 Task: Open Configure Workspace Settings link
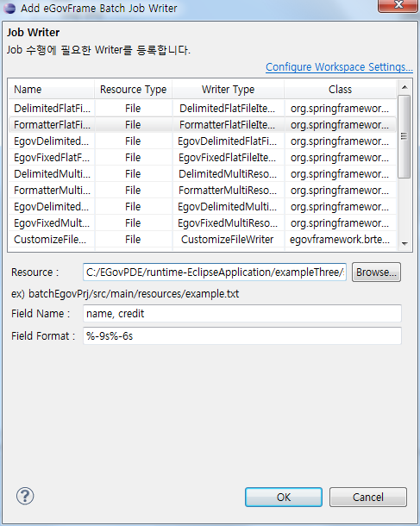point(339,67)
